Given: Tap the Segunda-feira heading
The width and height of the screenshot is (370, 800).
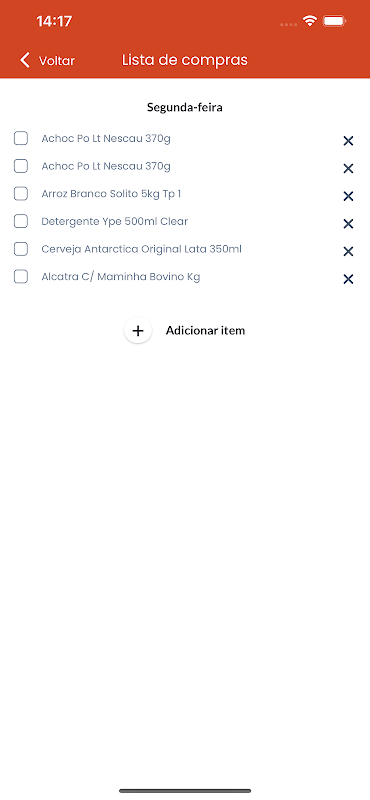Looking at the screenshot, I should click(x=185, y=108).
